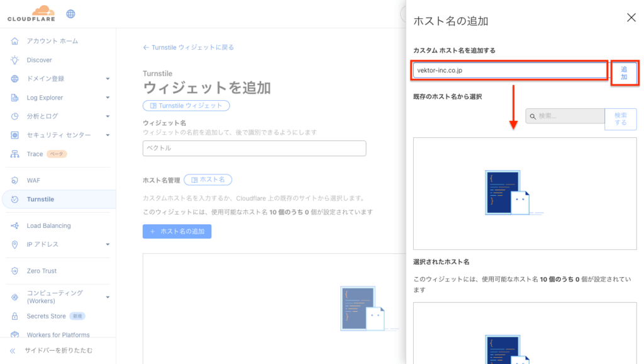Click the コンピューティング Workers icon
Screen dimensions: 644x364
(15, 297)
